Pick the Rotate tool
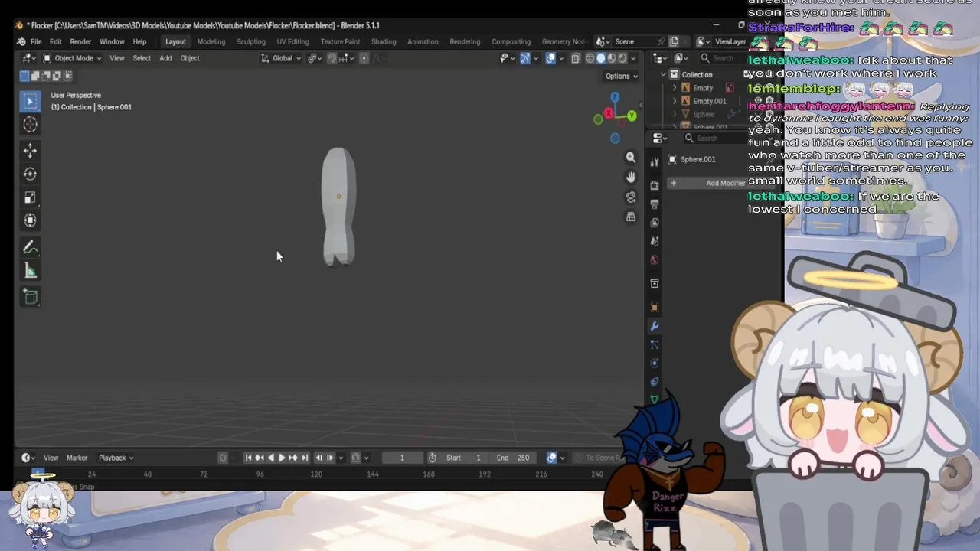Image resolution: width=980 pixels, height=551 pixels. click(30, 174)
